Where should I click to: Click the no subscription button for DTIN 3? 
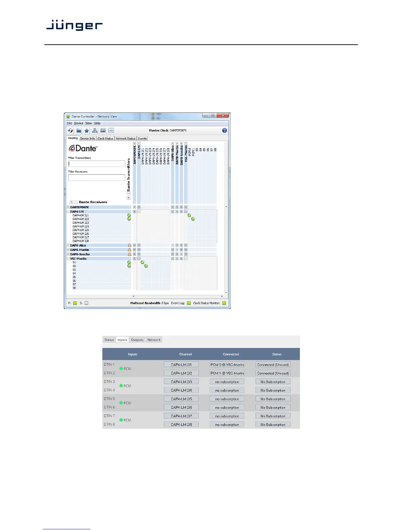[x=227, y=382]
